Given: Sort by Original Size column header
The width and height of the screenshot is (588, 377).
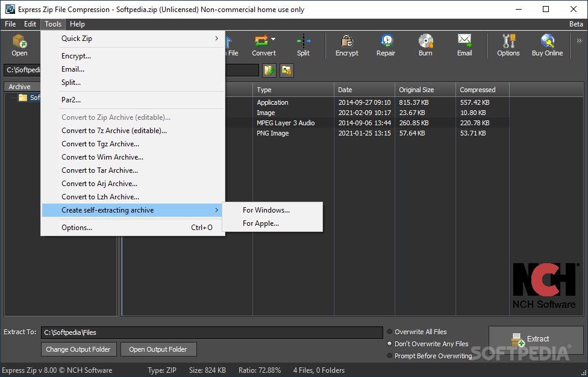Looking at the screenshot, I should [425, 90].
